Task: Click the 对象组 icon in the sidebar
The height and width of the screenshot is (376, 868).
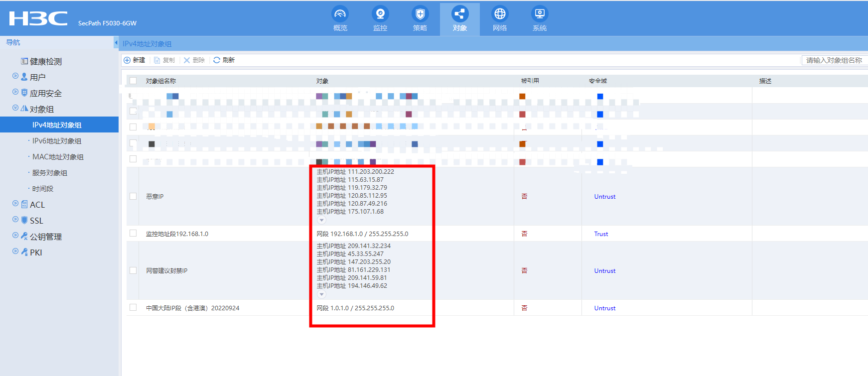Action: (x=24, y=109)
